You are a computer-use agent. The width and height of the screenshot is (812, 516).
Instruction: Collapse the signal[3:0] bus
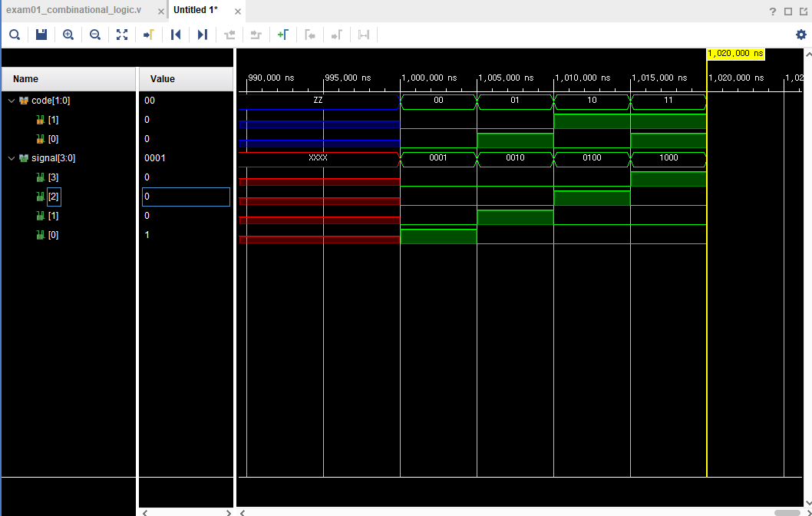pyautogui.click(x=12, y=157)
